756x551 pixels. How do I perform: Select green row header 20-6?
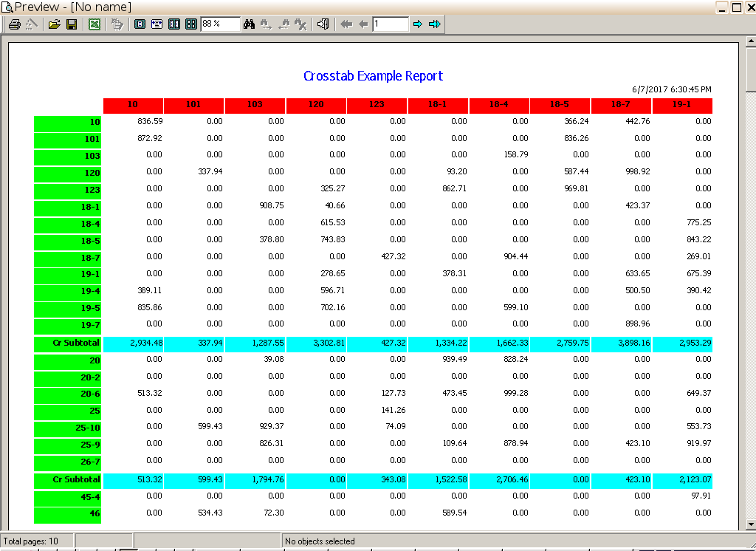67,394
